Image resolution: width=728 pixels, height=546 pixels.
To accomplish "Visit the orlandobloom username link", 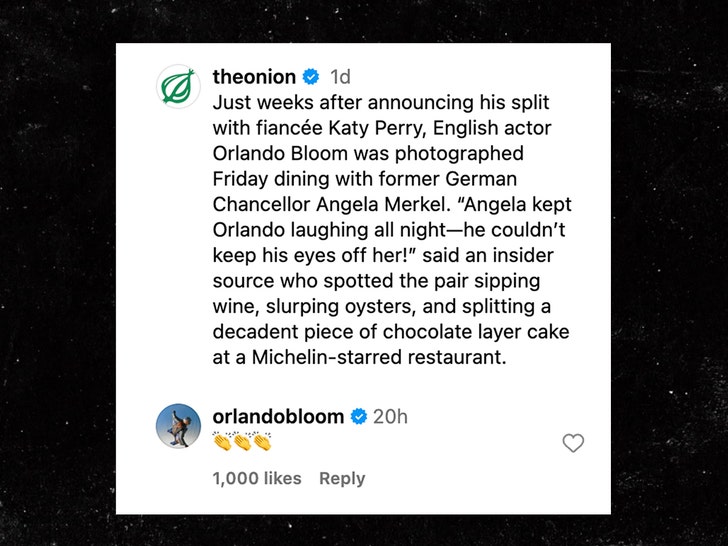I will (x=278, y=416).
